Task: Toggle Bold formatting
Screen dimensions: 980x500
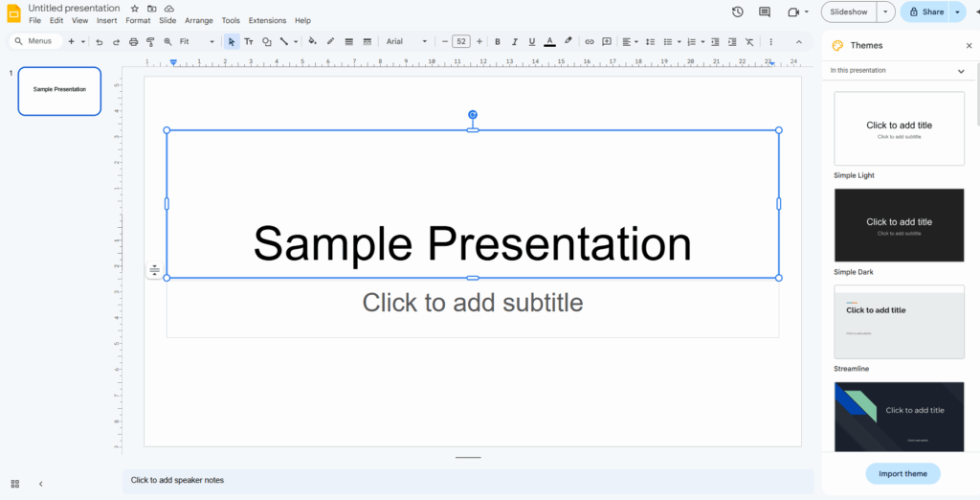Action: pyautogui.click(x=498, y=42)
